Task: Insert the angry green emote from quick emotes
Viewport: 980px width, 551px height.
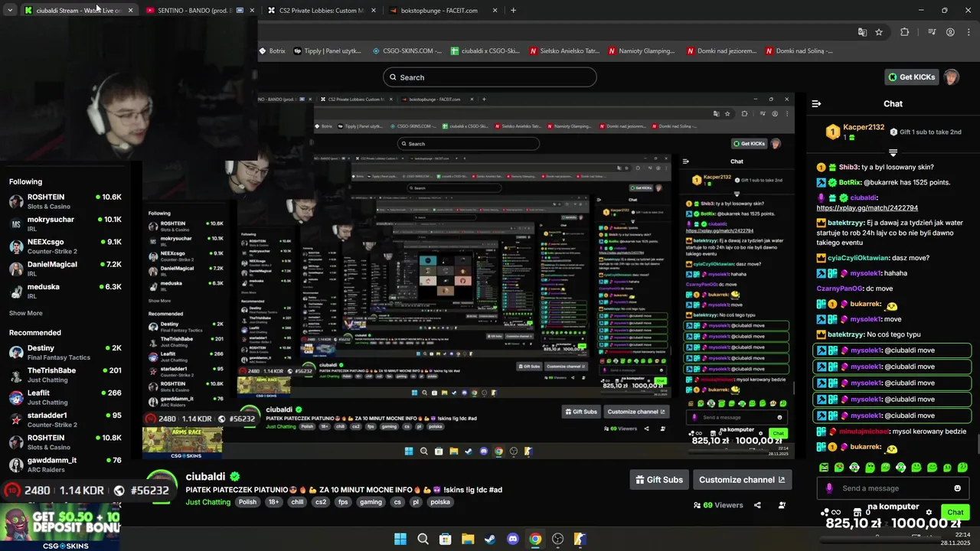Action: 824,467
